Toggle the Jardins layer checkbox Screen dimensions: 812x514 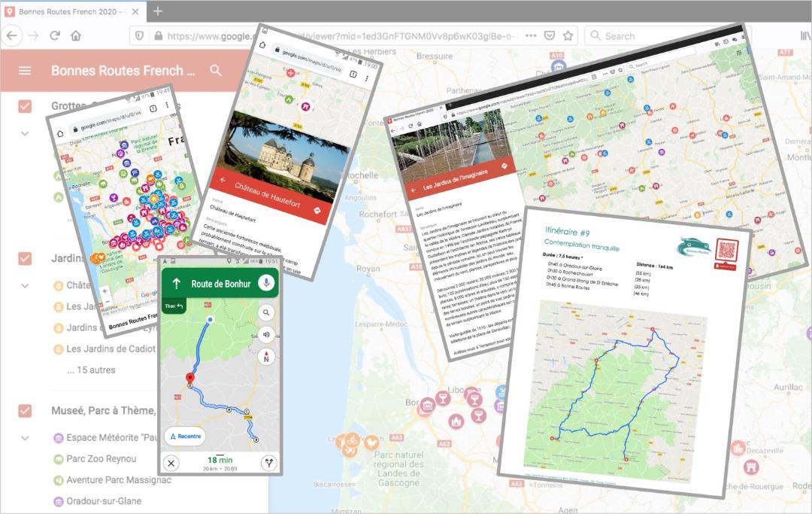pyautogui.click(x=25, y=258)
